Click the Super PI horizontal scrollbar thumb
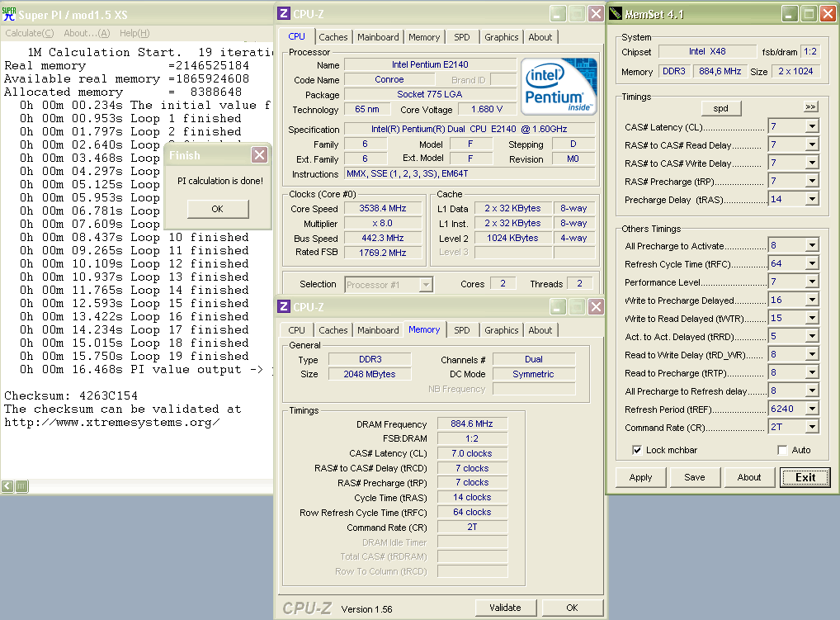The image size is (840, 620). click(22, 486)
